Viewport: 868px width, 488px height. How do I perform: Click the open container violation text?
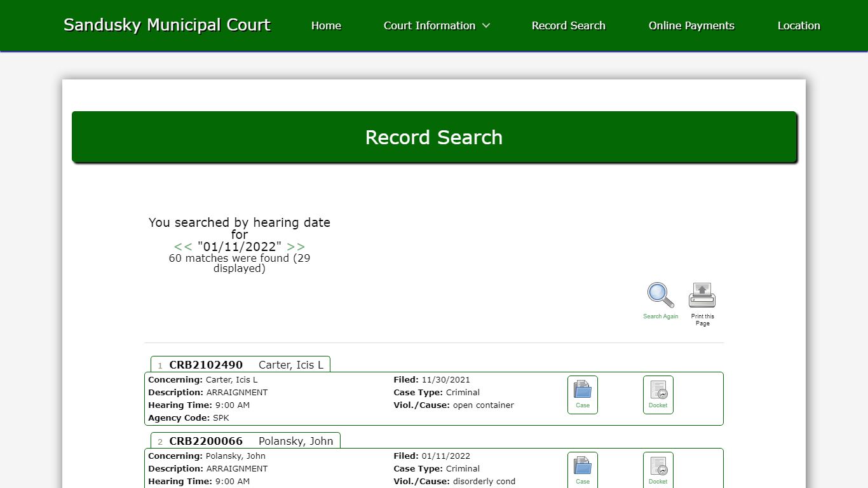coord(484,405)
